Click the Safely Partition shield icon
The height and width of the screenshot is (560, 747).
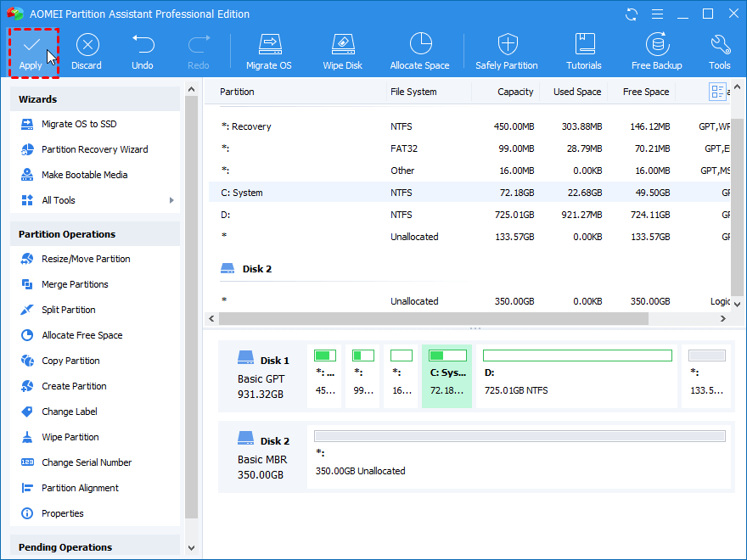click(x=507, y=45)
